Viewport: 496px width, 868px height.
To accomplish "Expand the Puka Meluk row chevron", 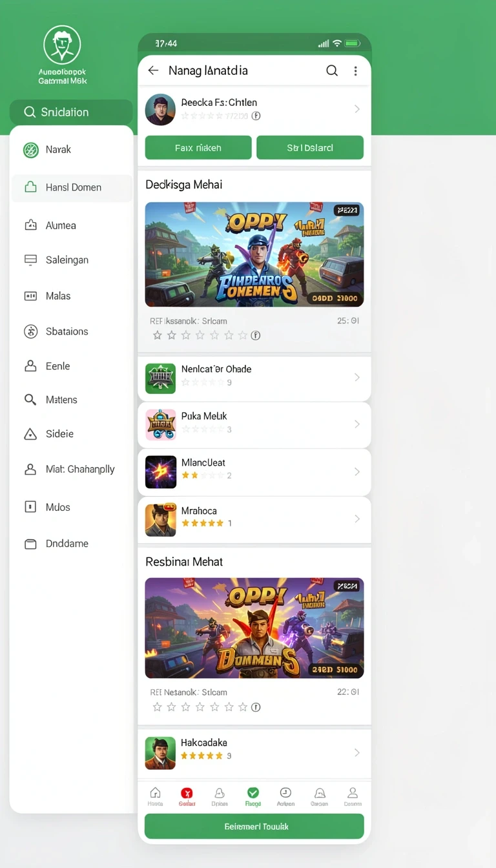I will pos(357,424).
